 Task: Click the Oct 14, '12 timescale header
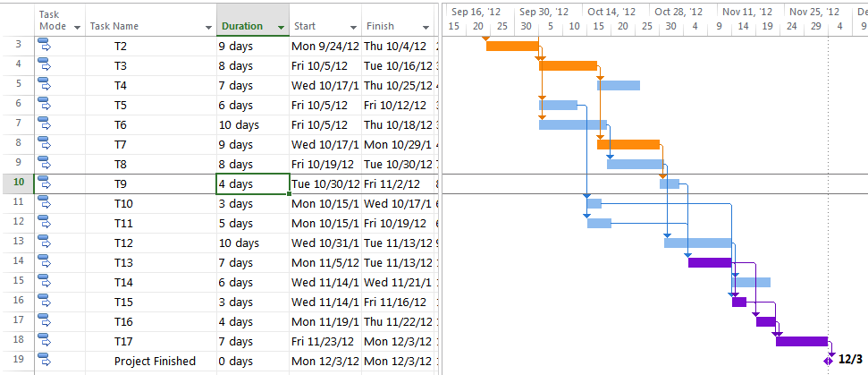pos(611,13)
